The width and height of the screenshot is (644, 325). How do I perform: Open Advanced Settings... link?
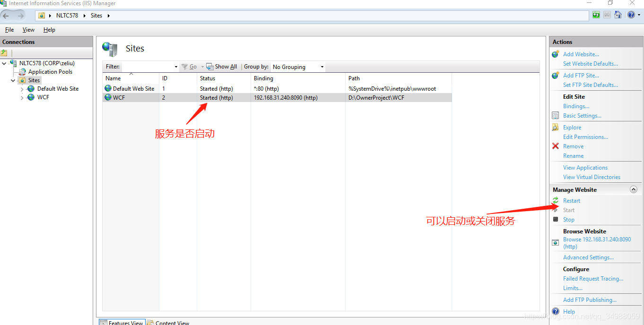(x=588, y=257)
